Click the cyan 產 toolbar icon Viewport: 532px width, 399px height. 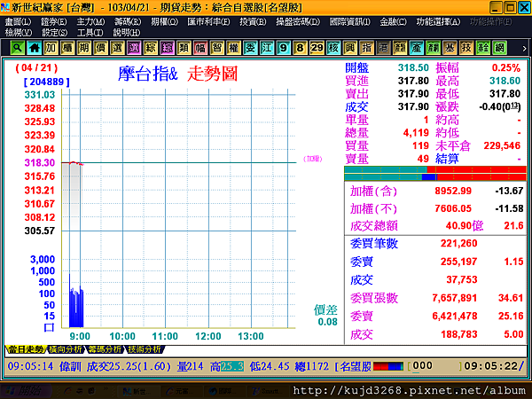tap(417, 48)
